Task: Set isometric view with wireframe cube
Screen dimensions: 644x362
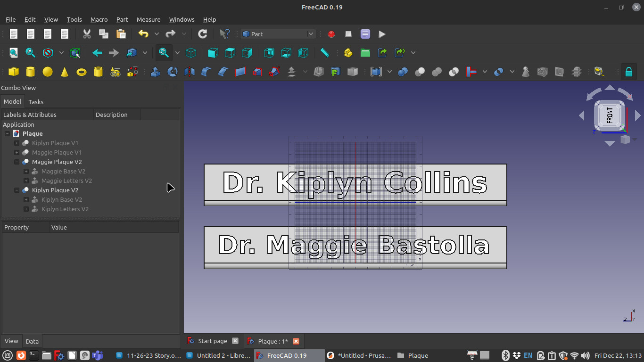Action: (x=191, y=53)
